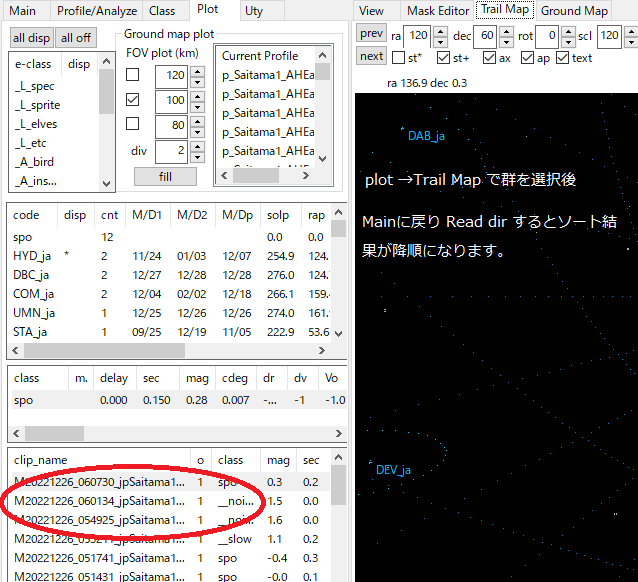
Task: Open the Ground Map tab
Action: 574,11
